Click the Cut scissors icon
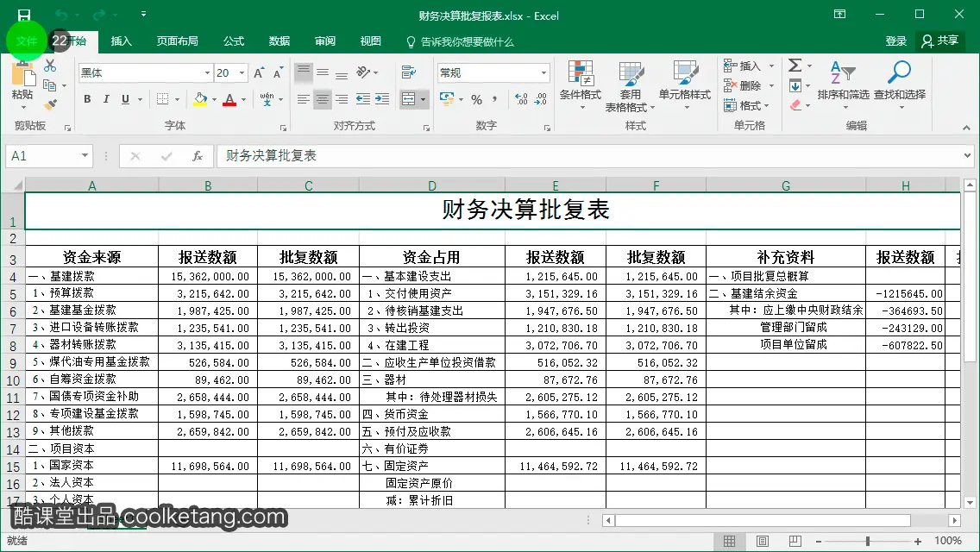The height and width of the screenshot is (552, 980). coord(50,66)
